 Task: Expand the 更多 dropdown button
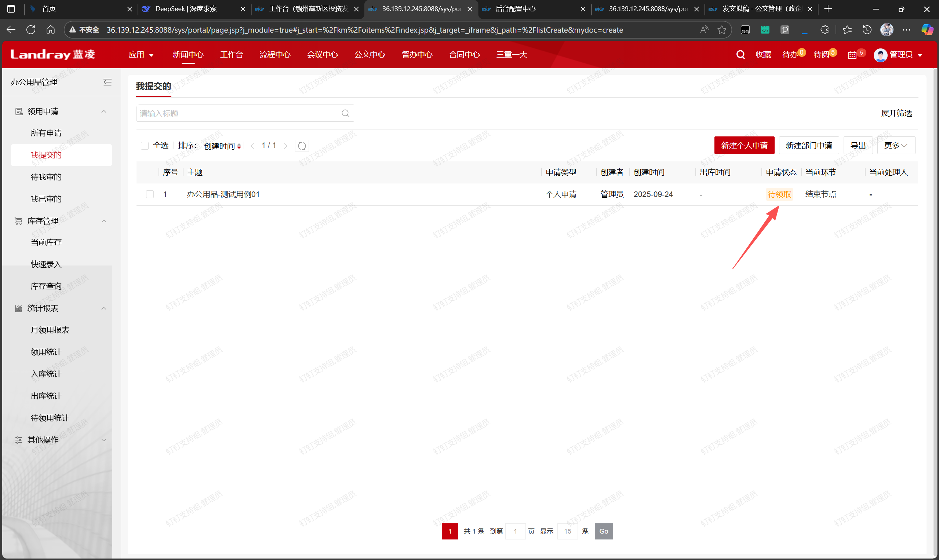[896, 146]
